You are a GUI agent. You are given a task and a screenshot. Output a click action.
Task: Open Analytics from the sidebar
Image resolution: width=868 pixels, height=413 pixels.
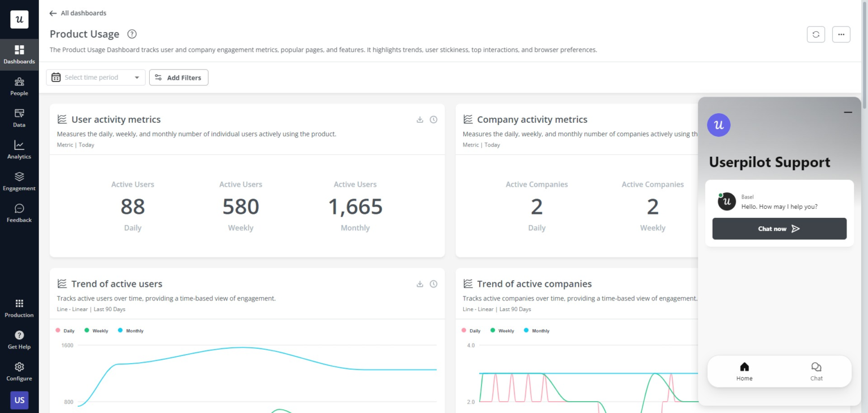pyautogui.click(x=19, y=149)
